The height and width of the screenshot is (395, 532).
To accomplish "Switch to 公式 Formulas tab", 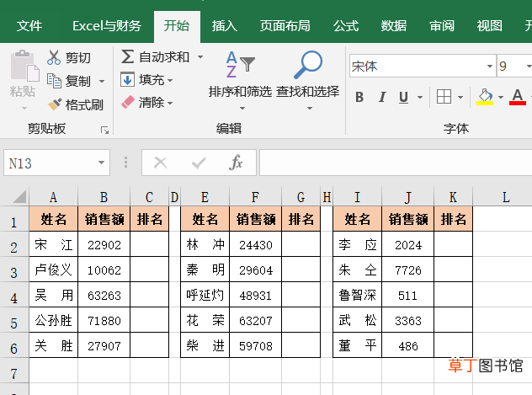I will [x=346, y=26].
